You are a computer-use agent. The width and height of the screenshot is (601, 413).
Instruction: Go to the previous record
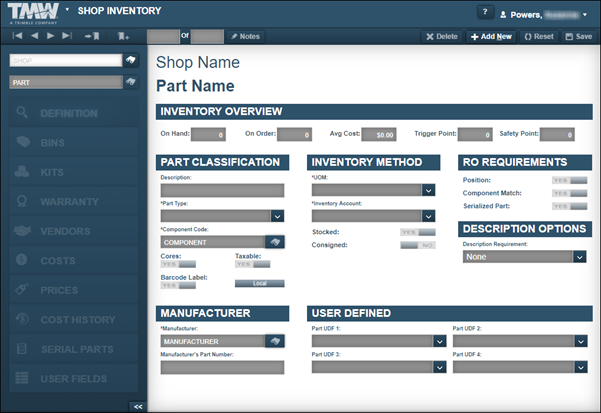tap(34, 36)
